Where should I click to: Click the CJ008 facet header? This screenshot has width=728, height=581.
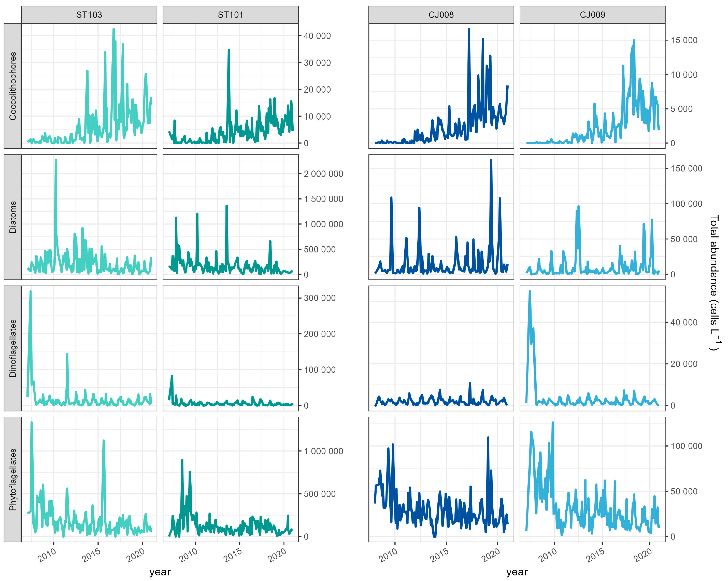tap(441, 15)
